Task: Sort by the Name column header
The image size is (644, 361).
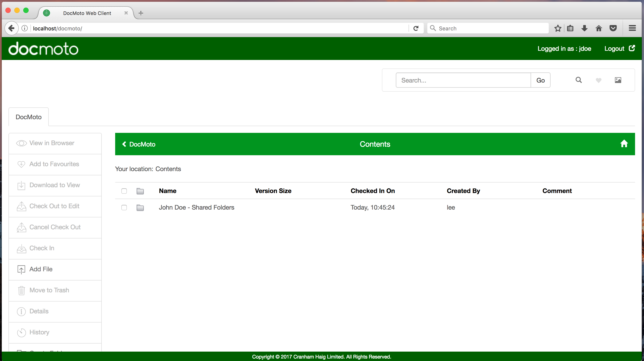Action: [x=167, y=191]
